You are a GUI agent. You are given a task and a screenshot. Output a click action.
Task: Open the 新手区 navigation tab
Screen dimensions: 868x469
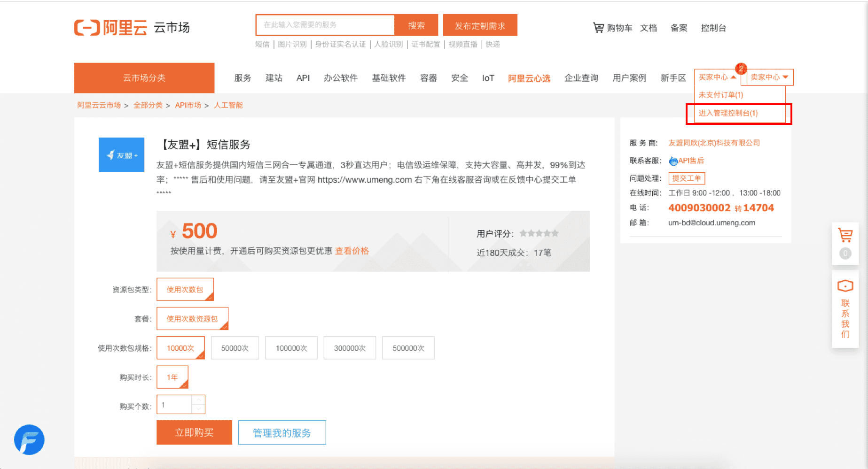click(x=673, y=78)
